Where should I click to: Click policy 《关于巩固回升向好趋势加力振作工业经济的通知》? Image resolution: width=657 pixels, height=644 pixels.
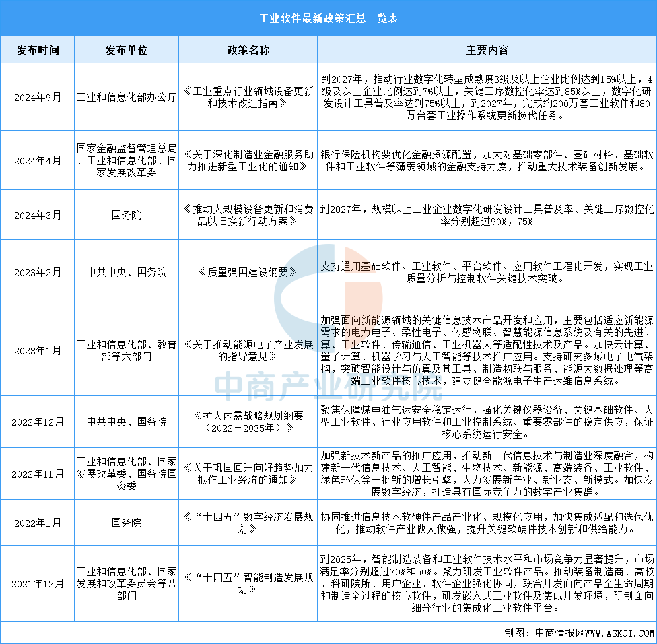coord(248,474)
